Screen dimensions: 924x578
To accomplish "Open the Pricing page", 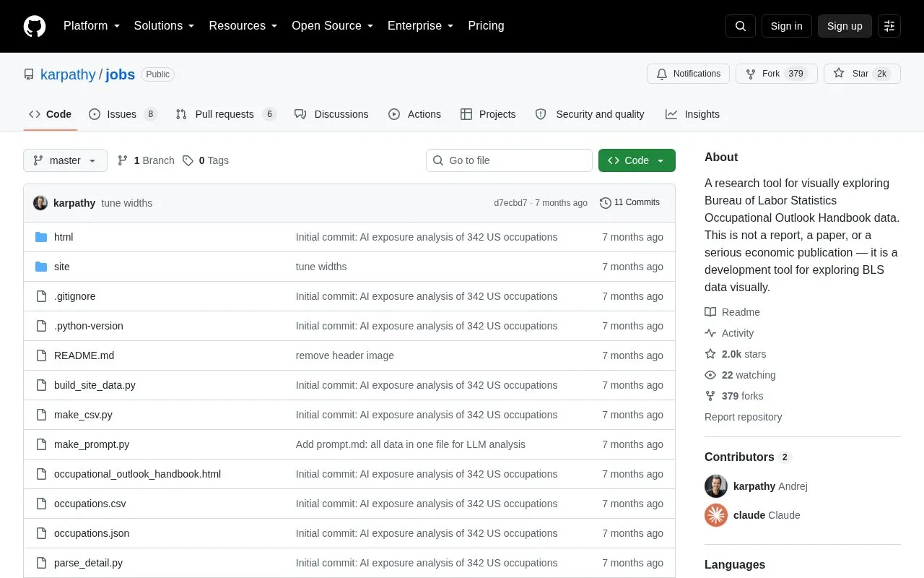I will pos(486,26).
